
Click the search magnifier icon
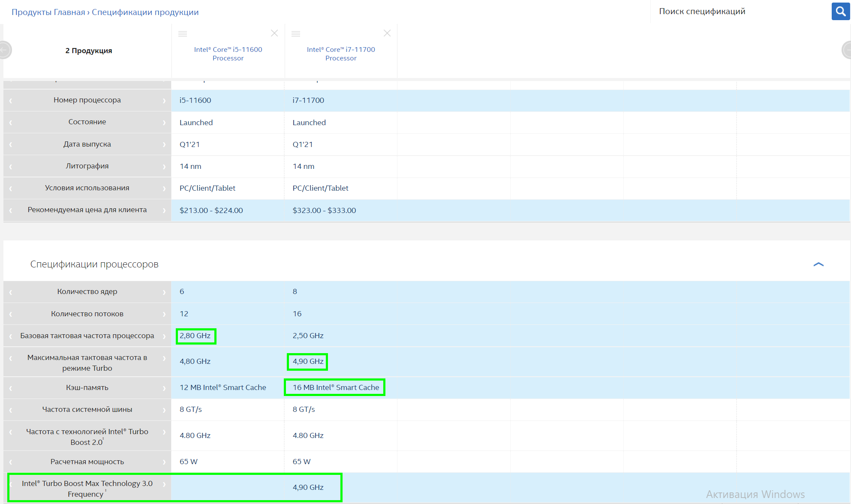point(841,12)
